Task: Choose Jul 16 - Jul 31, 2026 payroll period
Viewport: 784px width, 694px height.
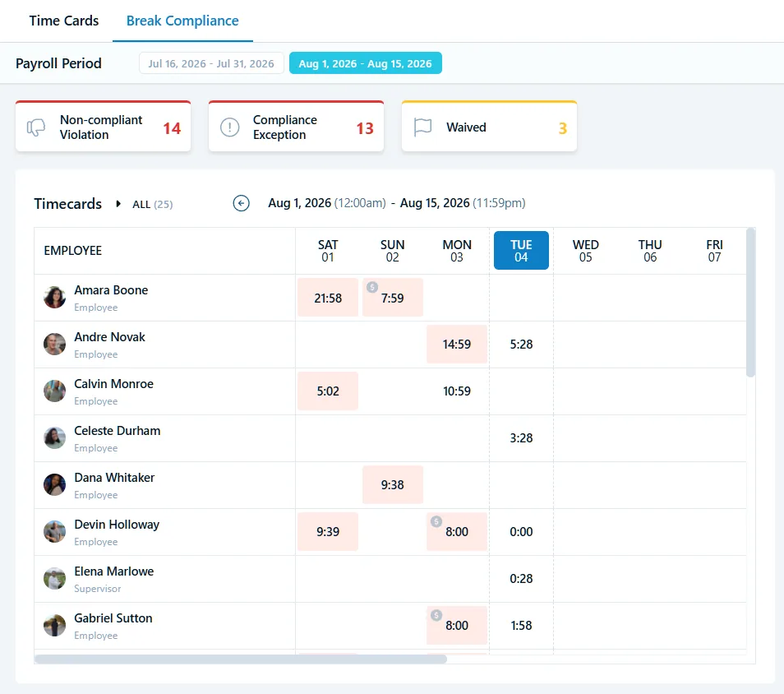Action: 211,63
